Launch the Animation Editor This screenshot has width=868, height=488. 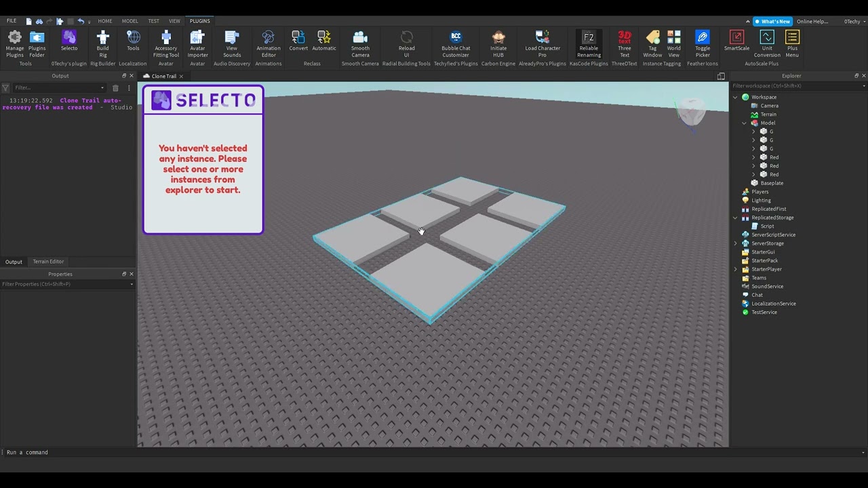click(268, 41)
